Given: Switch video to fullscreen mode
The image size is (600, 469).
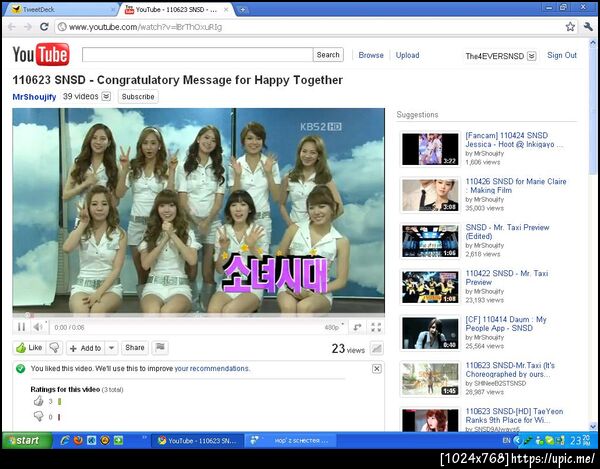Looking at the screenshot, I should (x=376, y=327).
